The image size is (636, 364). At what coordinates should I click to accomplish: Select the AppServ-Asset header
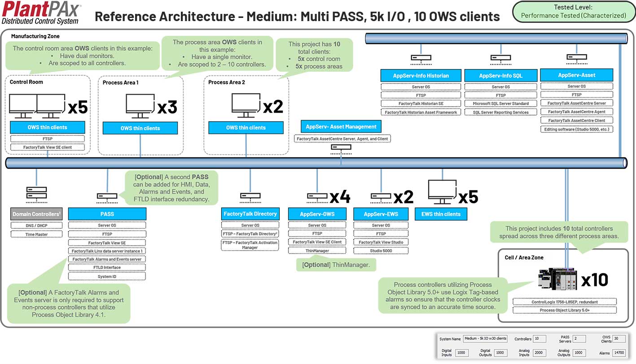point(577,75)
